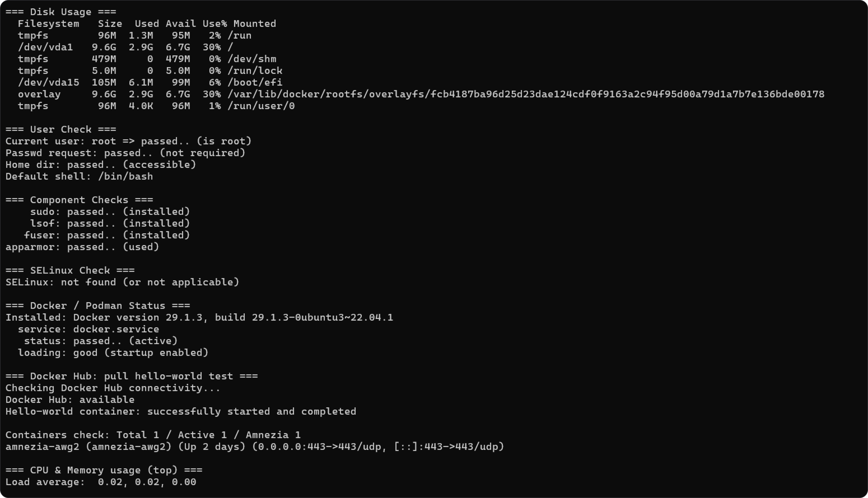
Task: Click the "=== User Check ===" heading
Action: pyautogui.click(x=61, y=130)
